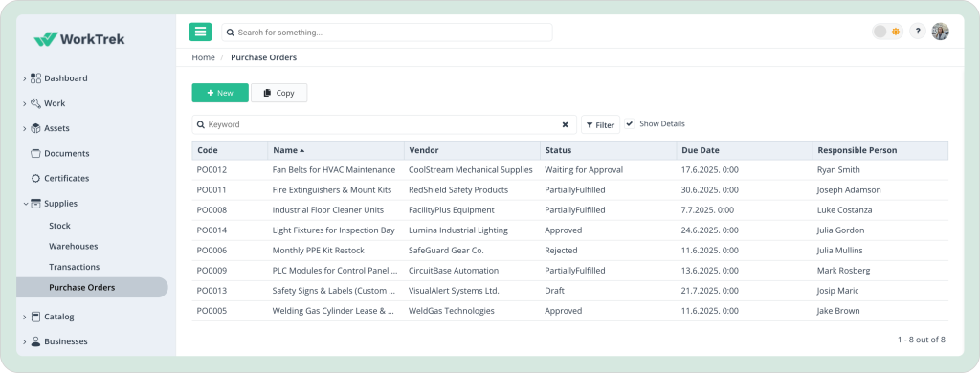Create a New purchase order
Viewport: 980px width, 373px height.
[x=220, y=93]
